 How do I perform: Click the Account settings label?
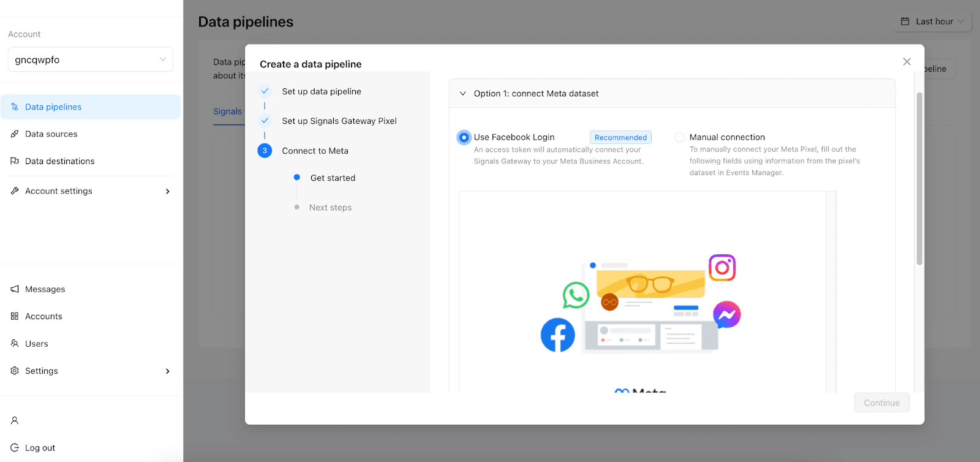click(59, 191)
